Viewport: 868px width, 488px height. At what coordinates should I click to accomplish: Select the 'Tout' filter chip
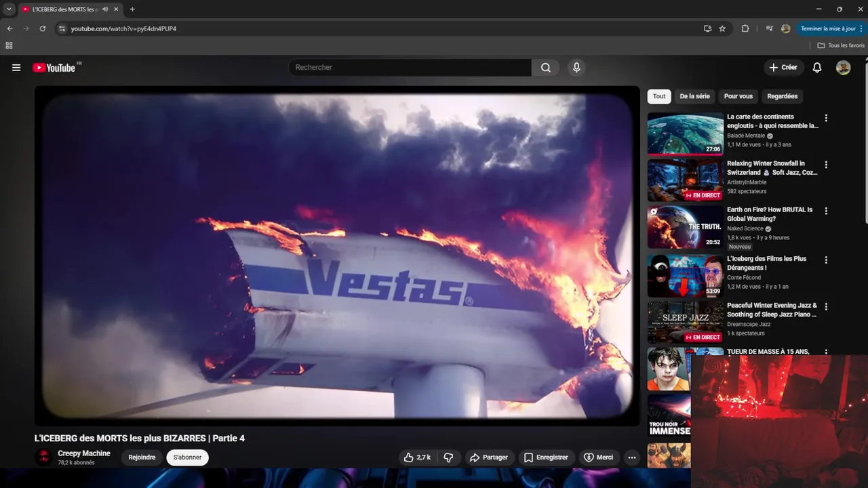coord(659,96)
